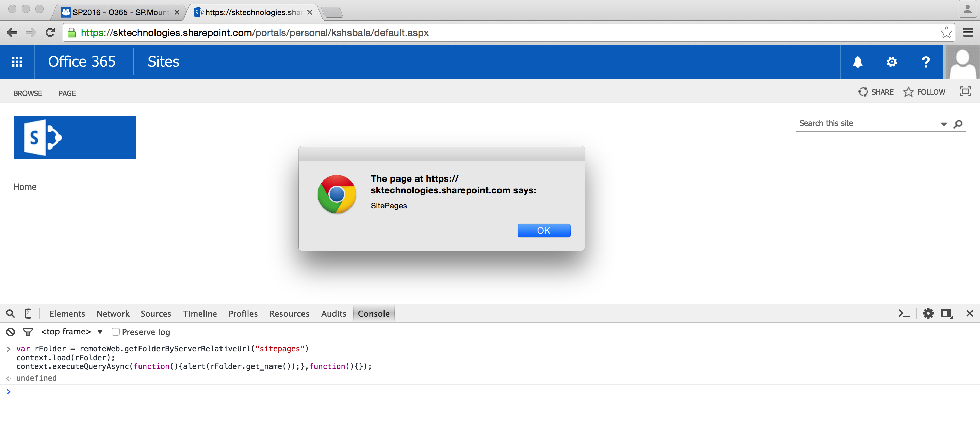Open Office 365 settings gear
The height and width of the screenshot is (425, 980).
click(x=892, y=62)
